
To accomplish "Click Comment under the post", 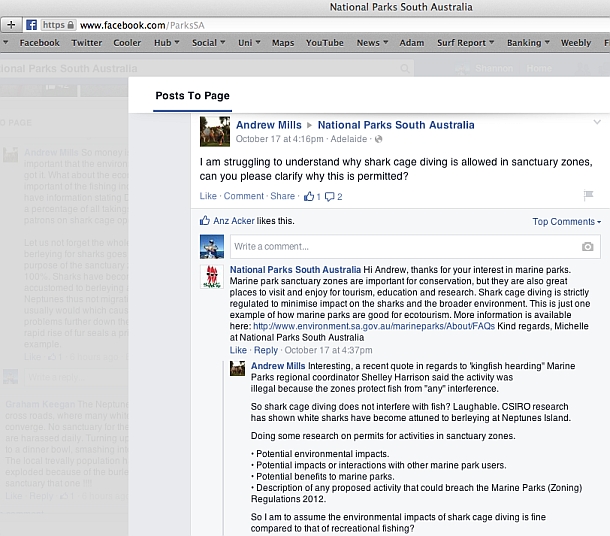I will point(244,196).
